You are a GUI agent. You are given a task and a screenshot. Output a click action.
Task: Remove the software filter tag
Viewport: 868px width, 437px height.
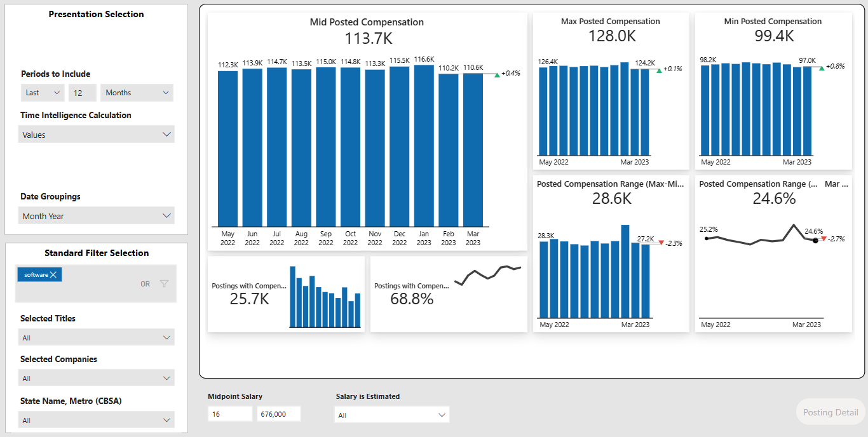pyautogui.click(x=54, y=274)
